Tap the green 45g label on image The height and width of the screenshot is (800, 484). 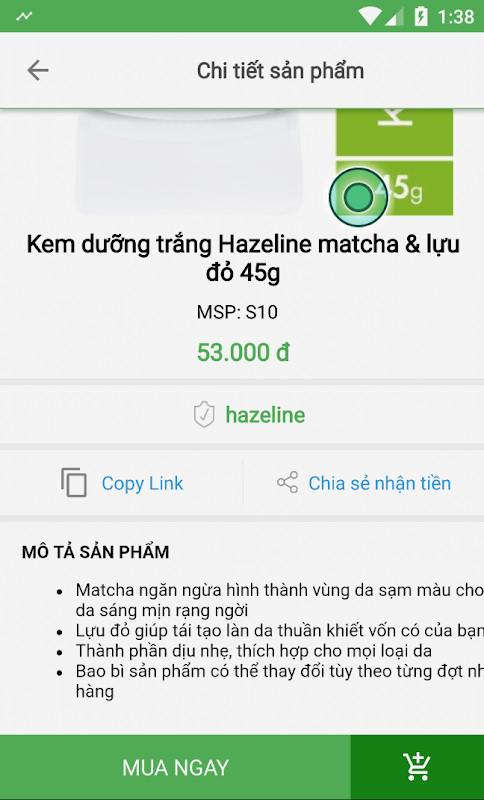pos(395,188)
